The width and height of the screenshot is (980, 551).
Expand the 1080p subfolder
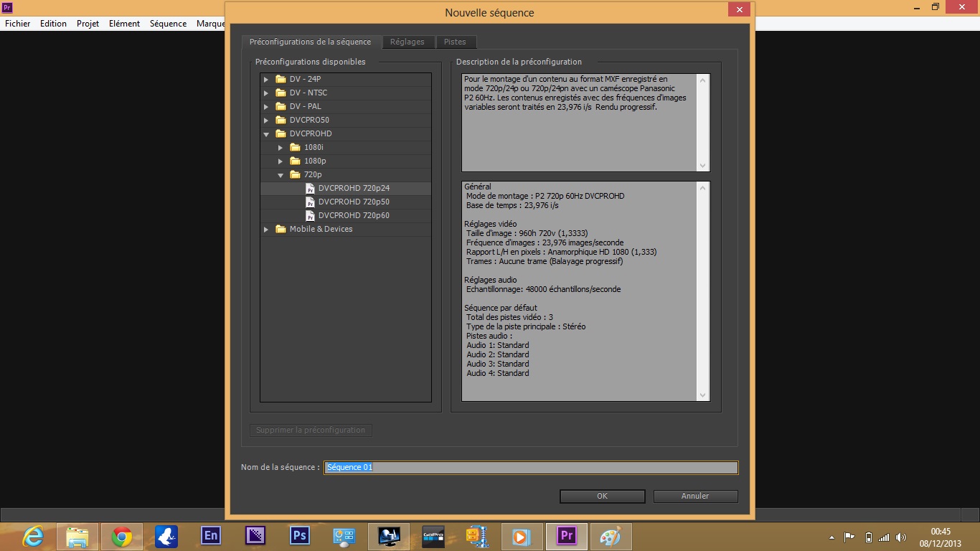tap(281, 161)
